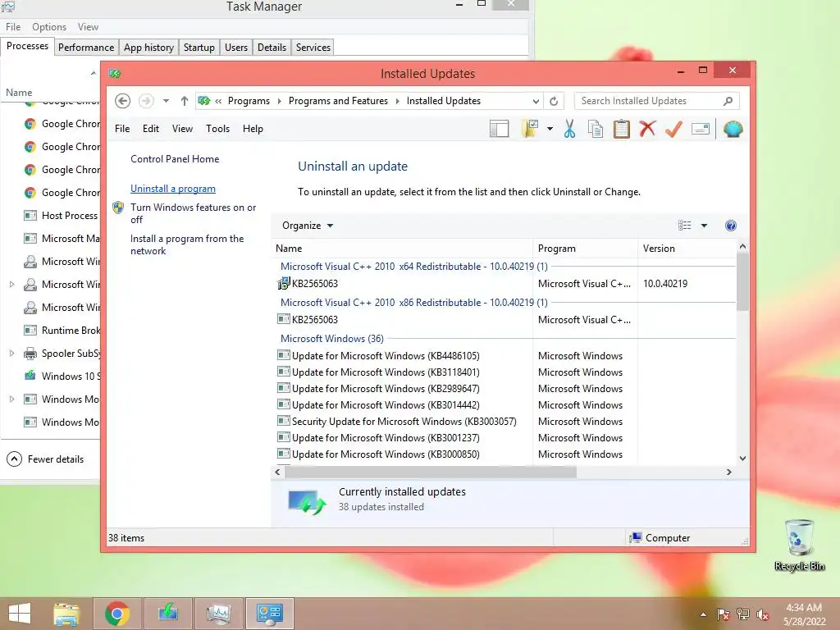Open the view options dropdown arrow
This screenshot has width=840, height=630.
pos(704,226)
